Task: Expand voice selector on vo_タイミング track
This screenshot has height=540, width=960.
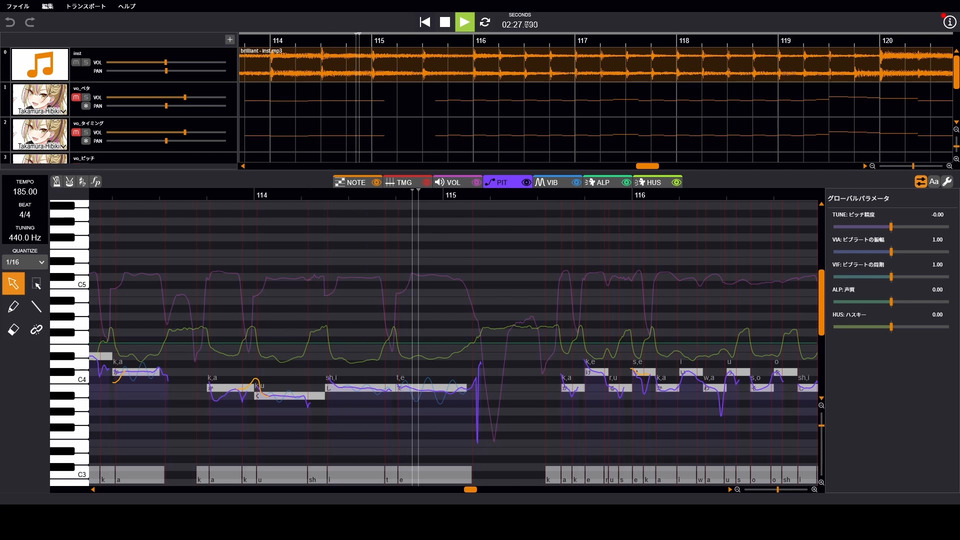Action: pos(63,145)
